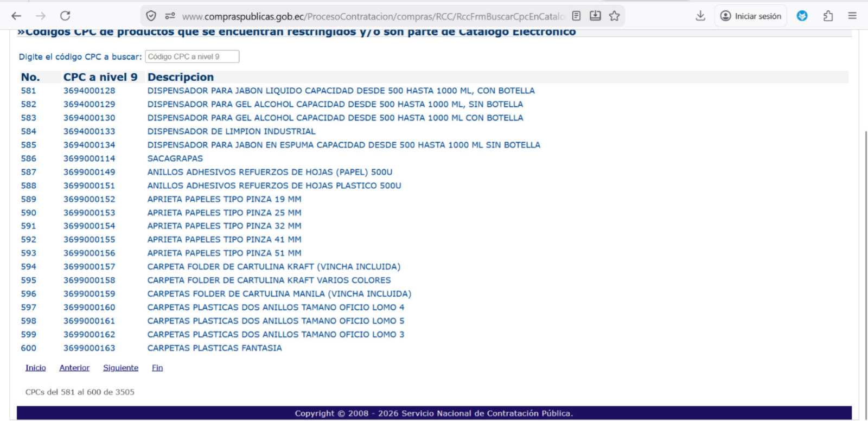
Task: Open the shield tracking protection icon
Action: point(151,16)
